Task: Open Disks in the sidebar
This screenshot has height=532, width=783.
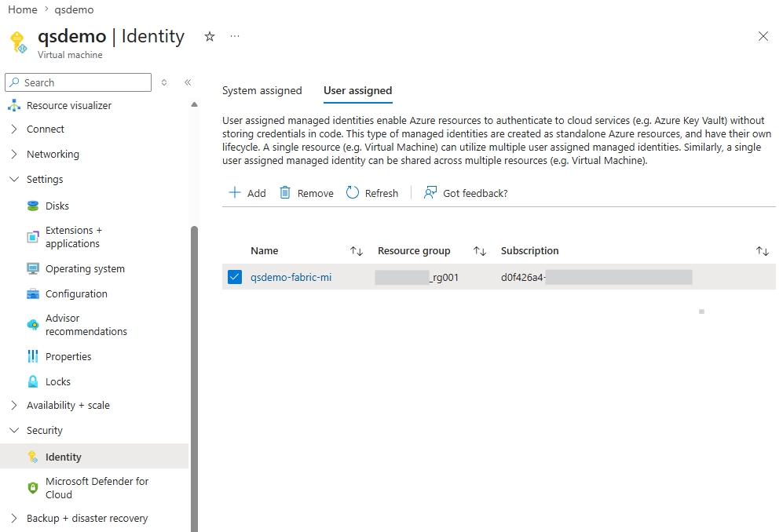Action: pos(57,206)
